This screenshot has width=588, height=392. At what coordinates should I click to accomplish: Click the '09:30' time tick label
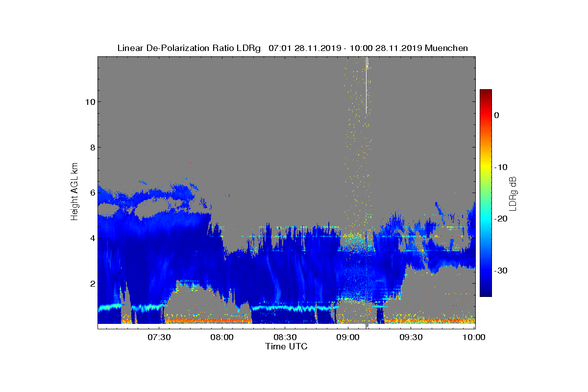pos(411,337)
